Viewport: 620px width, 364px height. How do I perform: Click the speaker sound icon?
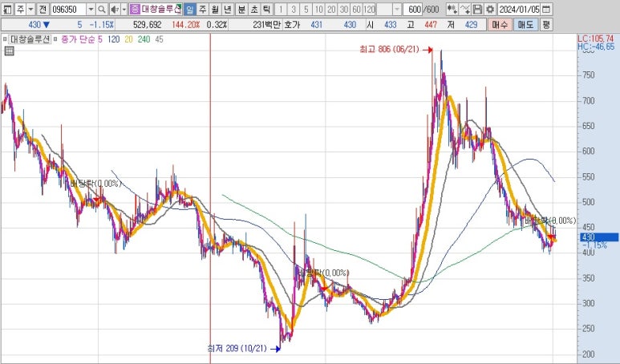pos(114,9)
